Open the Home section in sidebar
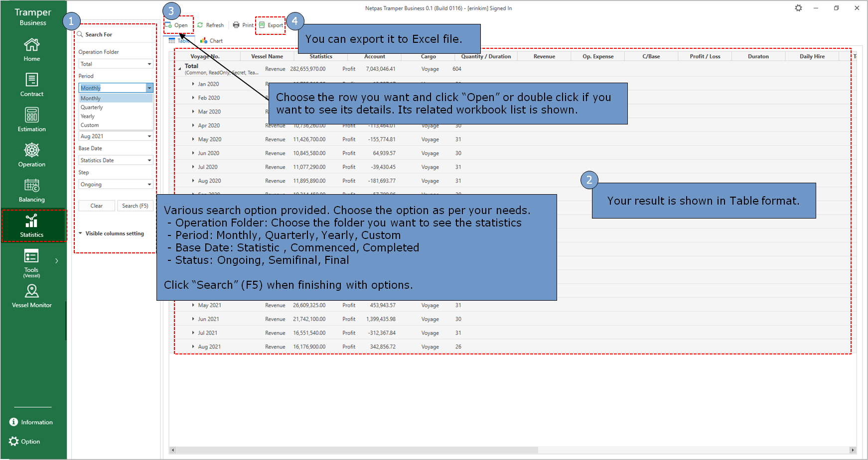 click(x=32, y=50)
